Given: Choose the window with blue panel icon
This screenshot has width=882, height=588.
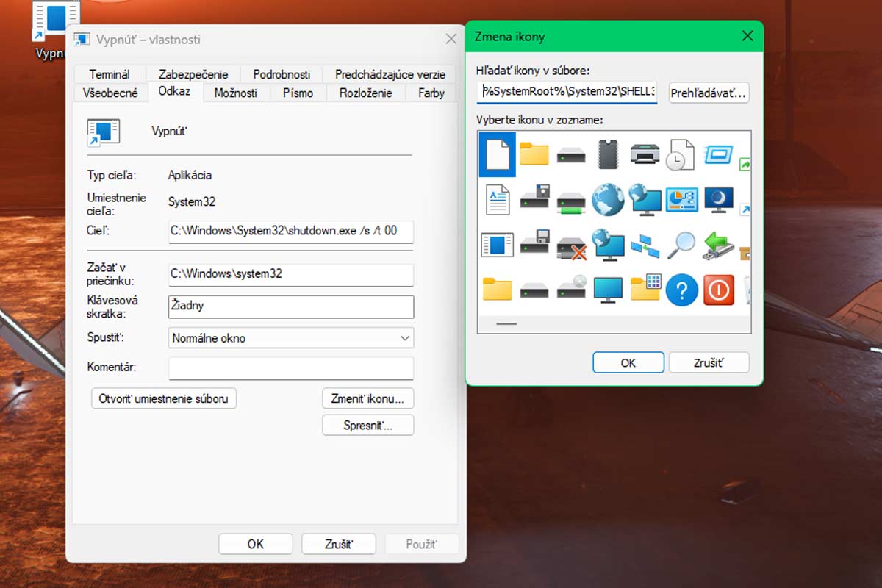Looking at the screenshot, I should pos(498,245).
